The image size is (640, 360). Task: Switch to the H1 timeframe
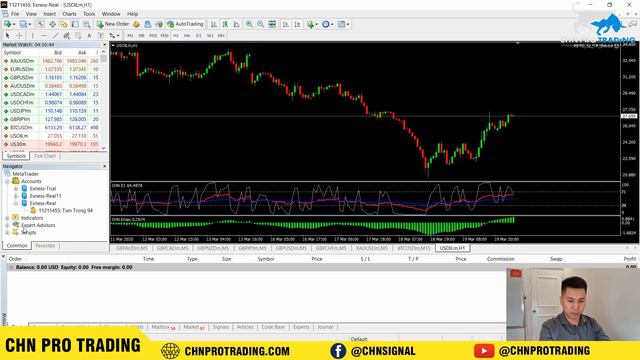tap(176, 36)
